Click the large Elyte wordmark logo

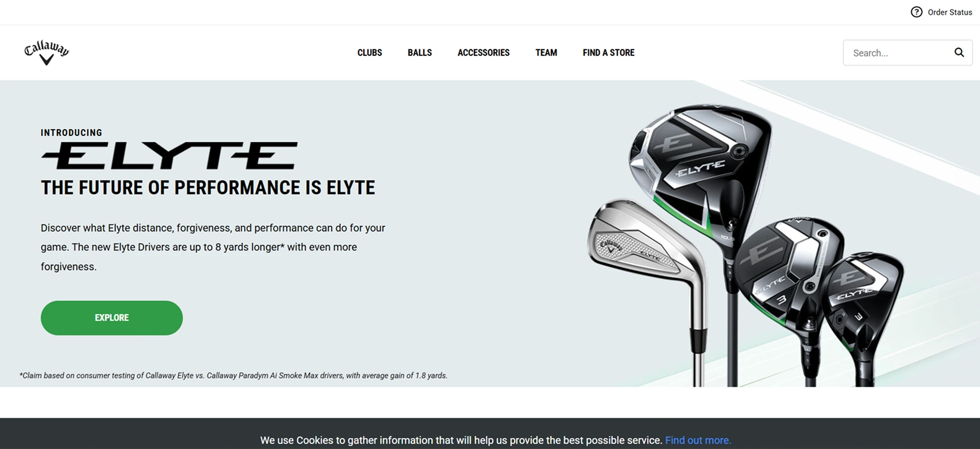click(169, 156)
